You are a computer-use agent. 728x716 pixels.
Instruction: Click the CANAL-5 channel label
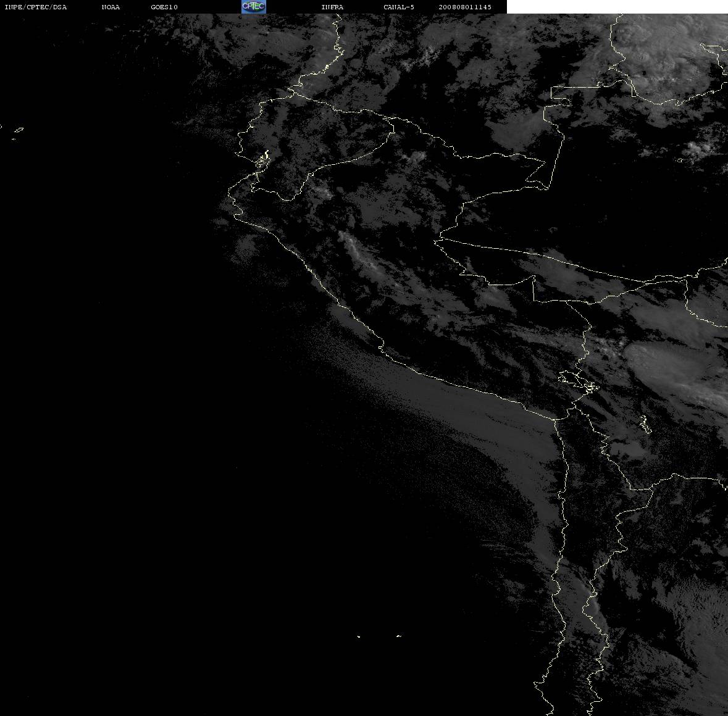[399, 7]
